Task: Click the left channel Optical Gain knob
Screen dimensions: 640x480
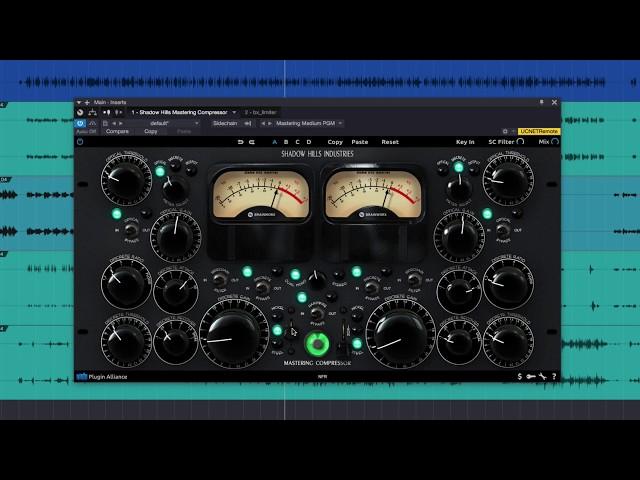Action: [176, 238]
